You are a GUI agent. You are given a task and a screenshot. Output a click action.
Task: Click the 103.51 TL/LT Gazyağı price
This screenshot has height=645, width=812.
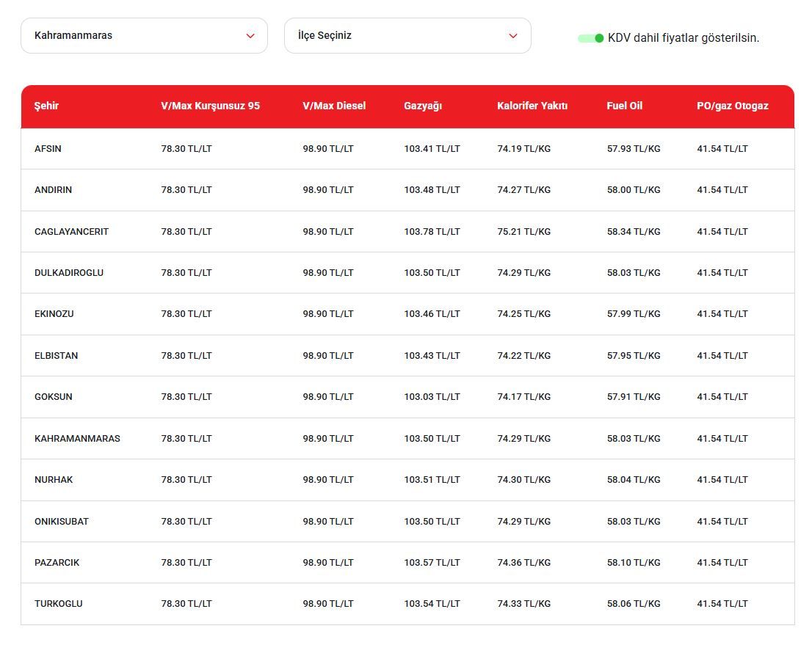[x=432, y=480]
